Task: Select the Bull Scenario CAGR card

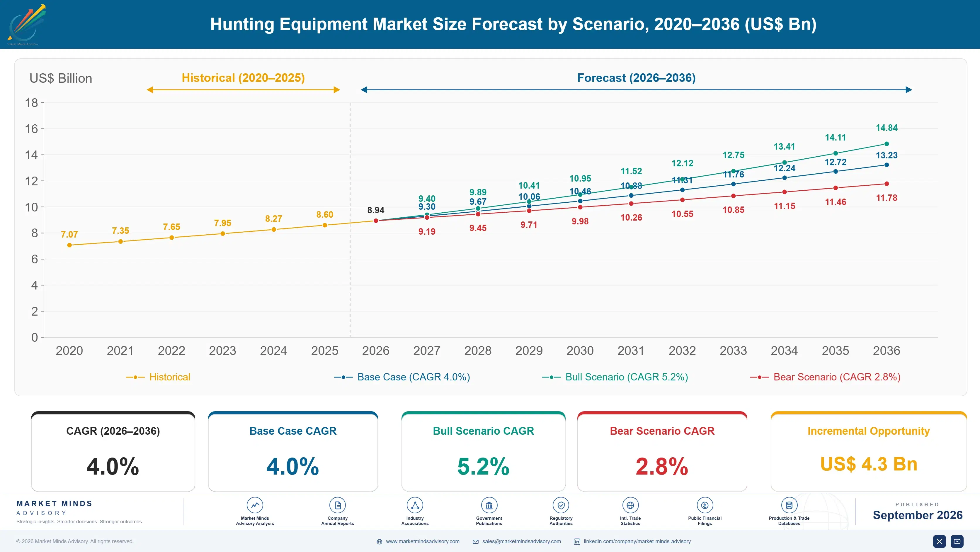Action: [x=483, y=451]
